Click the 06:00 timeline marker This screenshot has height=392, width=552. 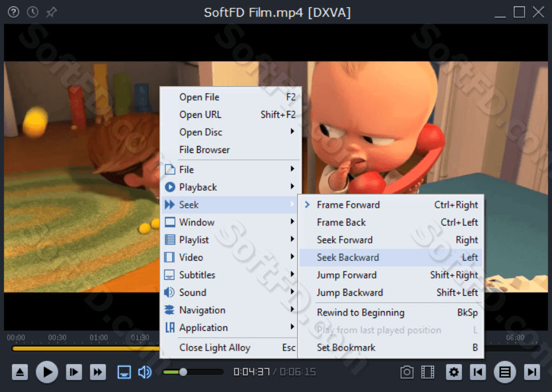coord(516,337)
